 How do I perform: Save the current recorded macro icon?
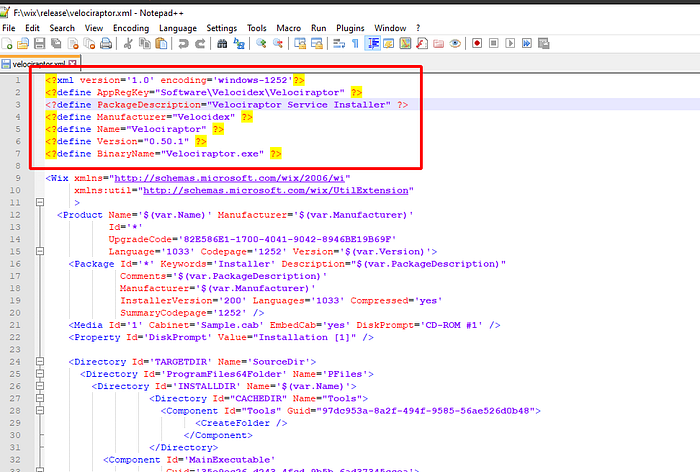pyautogui.click(x=543, y=44)
